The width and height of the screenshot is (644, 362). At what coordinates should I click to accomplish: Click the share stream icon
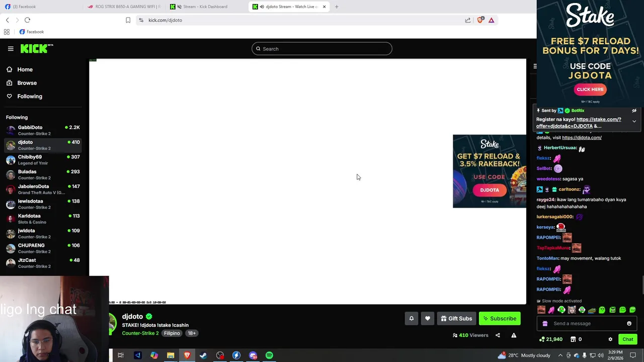point(498,335)
